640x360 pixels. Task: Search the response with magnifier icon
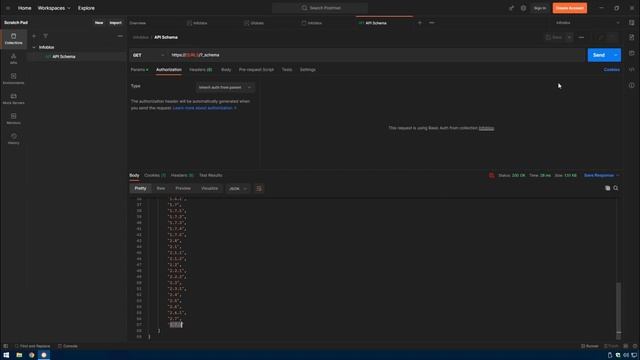(616, 188)
